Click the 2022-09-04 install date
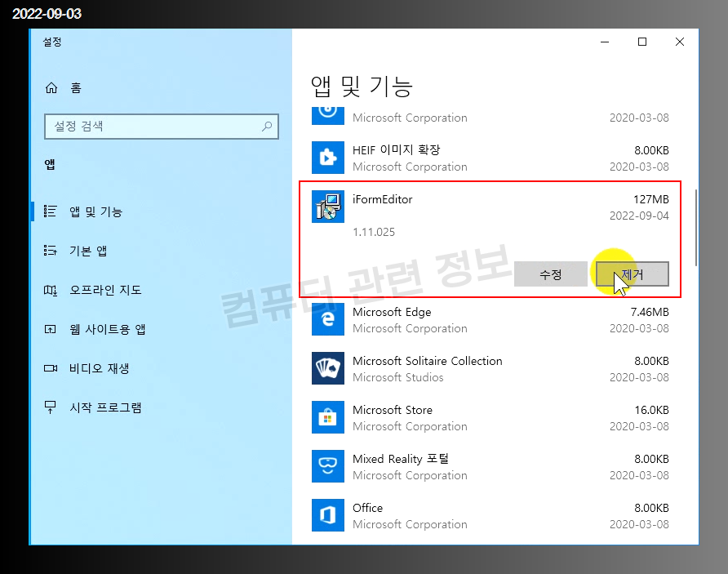The image size is (728, 574). (x=639, y=216)
